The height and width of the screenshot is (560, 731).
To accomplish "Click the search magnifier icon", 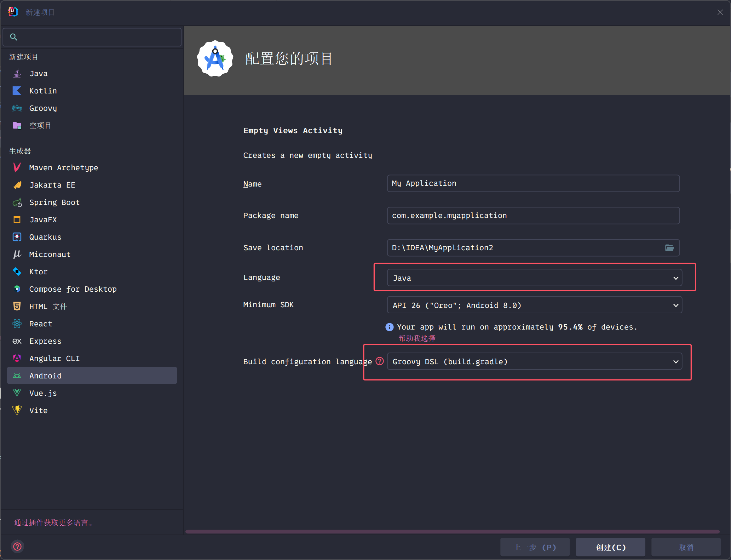I will 13,37.
